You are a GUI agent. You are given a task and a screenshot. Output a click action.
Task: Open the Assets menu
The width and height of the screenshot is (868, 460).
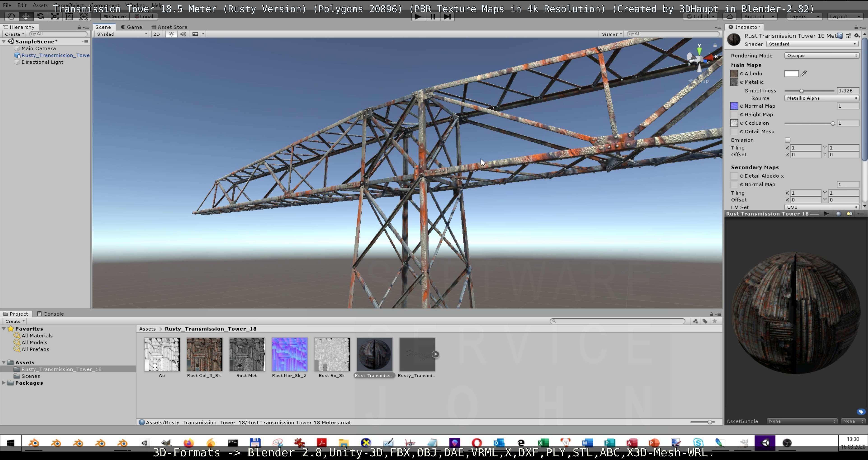(40, 5)
